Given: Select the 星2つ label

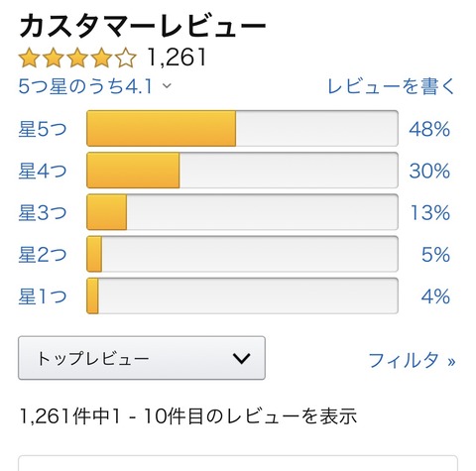Looking at the screenshot, I should 43,254.
